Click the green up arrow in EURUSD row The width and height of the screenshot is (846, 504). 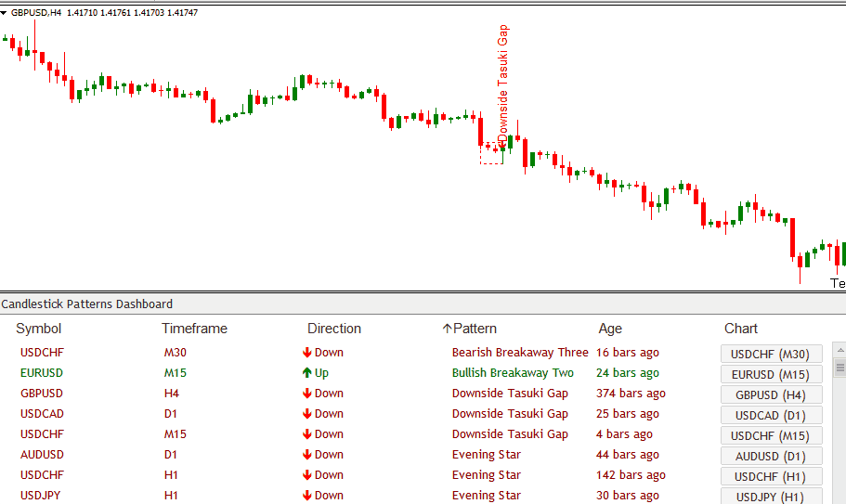click(x=306, y=373)
